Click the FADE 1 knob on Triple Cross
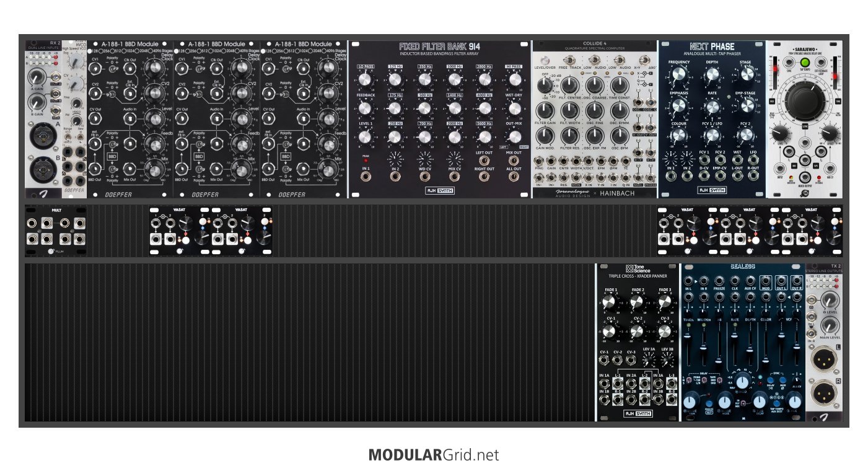The image size is (868, 468). tap(608, 301)
